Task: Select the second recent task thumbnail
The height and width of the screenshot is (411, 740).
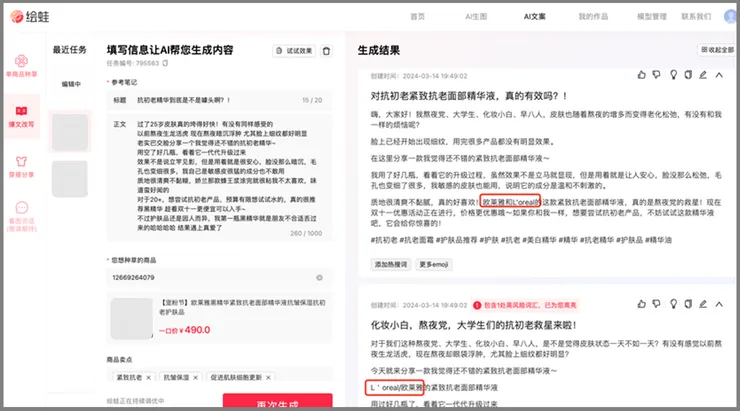Action: click(70, 178)
